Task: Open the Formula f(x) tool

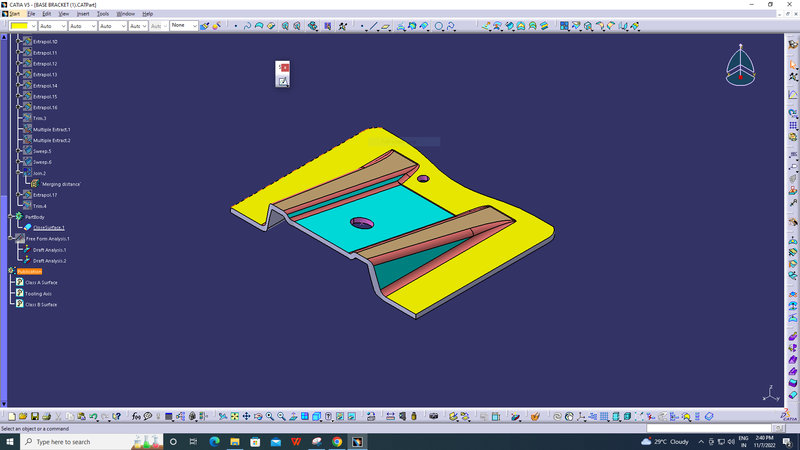Action: tap(136, 416)
